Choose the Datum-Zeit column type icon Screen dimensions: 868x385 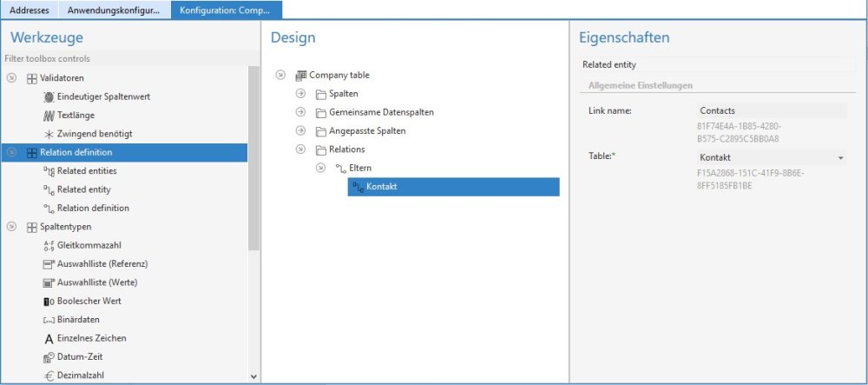coord(49,357)
